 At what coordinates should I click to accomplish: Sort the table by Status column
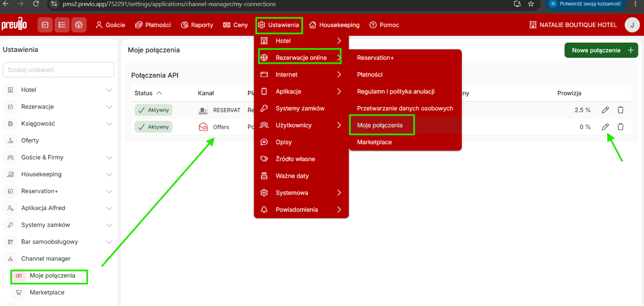(148, 93)
